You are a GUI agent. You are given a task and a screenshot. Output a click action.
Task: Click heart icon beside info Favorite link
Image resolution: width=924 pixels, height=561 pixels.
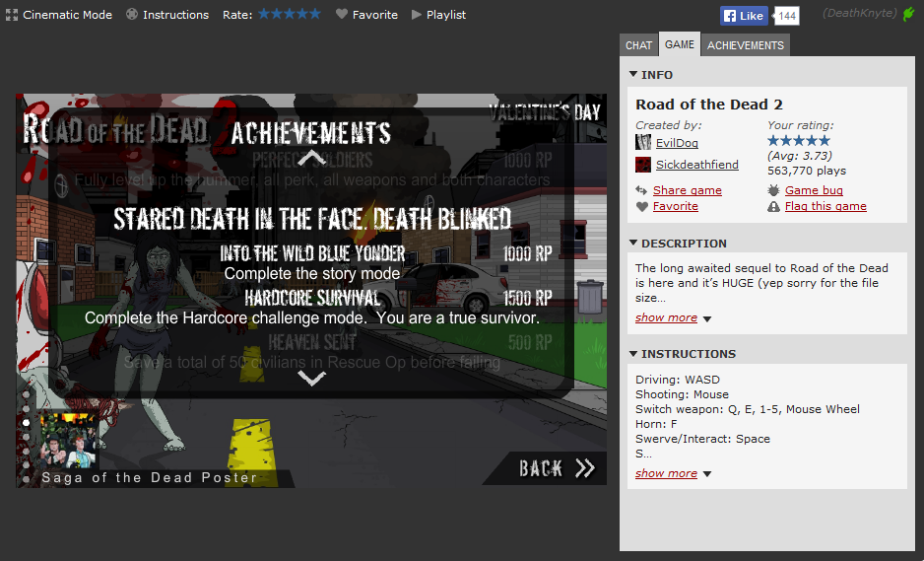(x=641, y=206)
